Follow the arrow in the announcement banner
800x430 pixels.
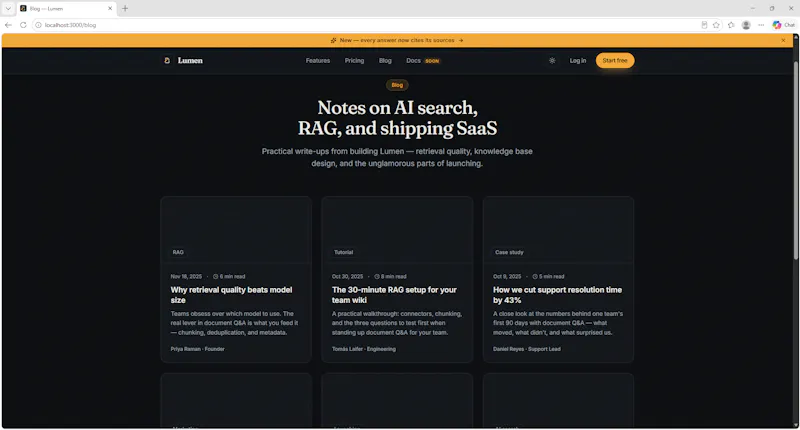(x=461, y=40)
